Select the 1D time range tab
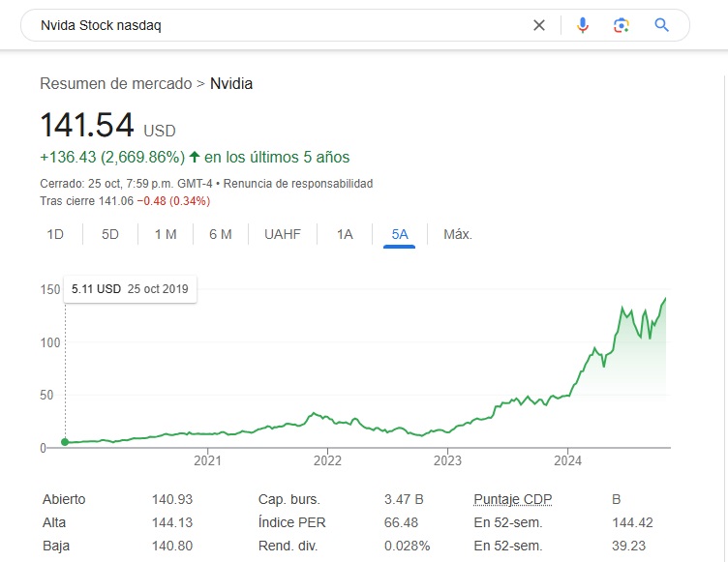The width and height of the screenshot is (728, 562). click(x=55, y=234)
